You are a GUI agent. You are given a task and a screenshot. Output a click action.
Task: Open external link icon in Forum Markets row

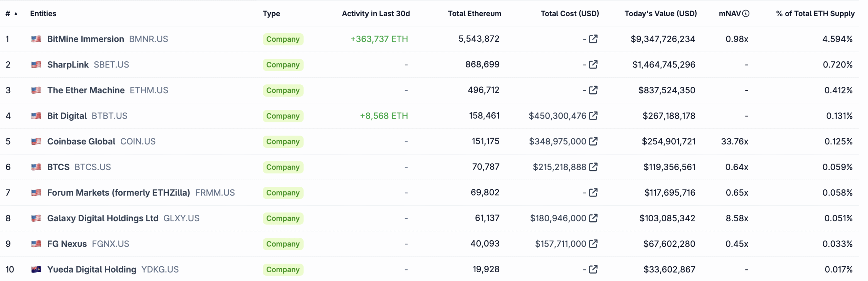(593, 193)
